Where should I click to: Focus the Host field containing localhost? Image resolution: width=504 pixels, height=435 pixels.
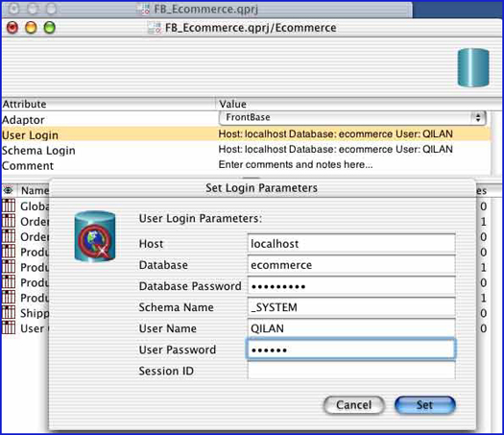[351, 243]
